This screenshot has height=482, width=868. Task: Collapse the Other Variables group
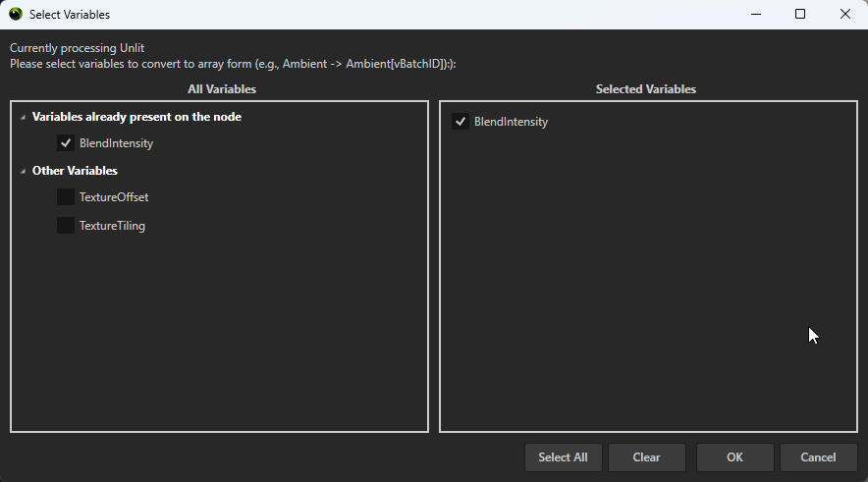click(23, 171)
